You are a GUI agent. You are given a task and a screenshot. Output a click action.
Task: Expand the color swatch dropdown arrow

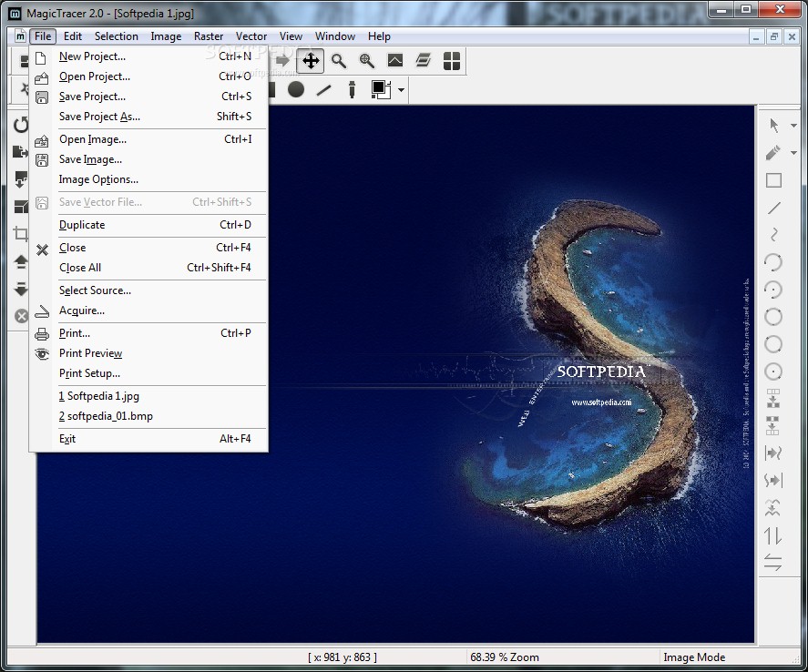[401, 90]
